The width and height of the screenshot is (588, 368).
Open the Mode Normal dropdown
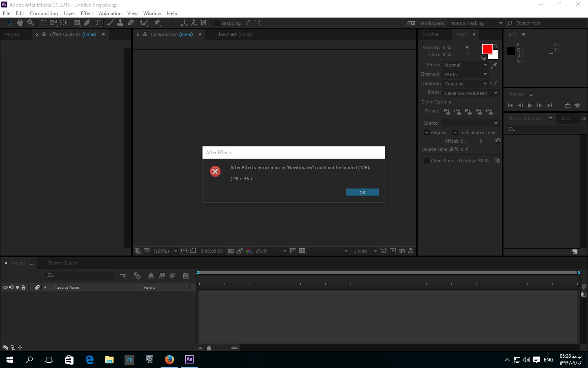pos(465,65)
